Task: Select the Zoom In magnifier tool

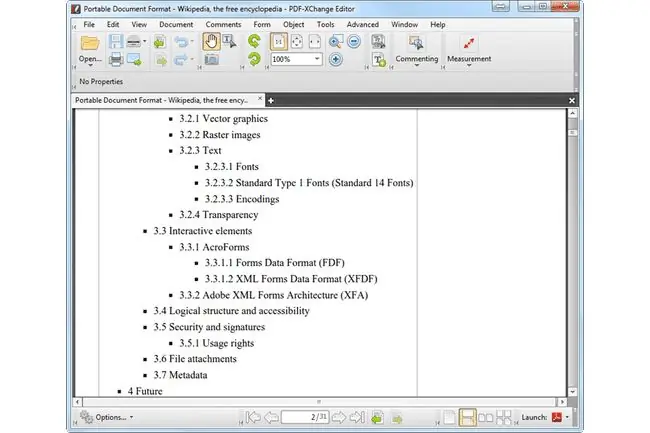Action: click(x=335, y=41)
